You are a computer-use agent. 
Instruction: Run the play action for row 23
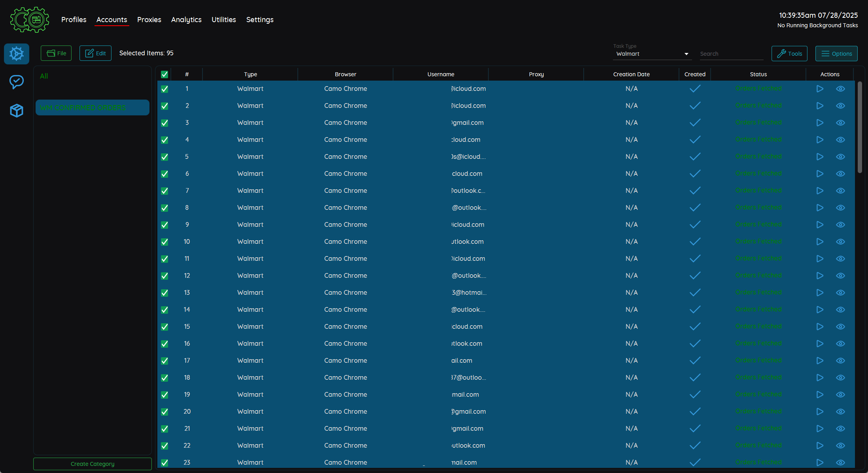pos(820,463)
